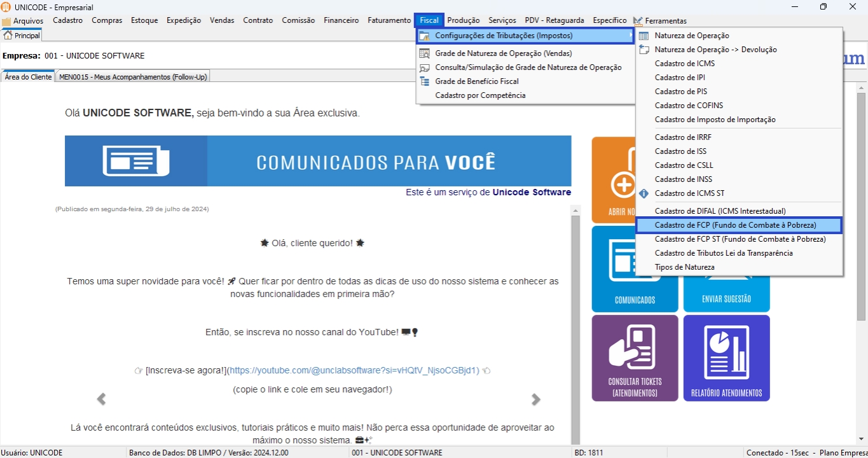Select Cadastro de FCP (Fundo de Combate à Pobreza)
Screen dimensions: 868x458
pos(735,225)
